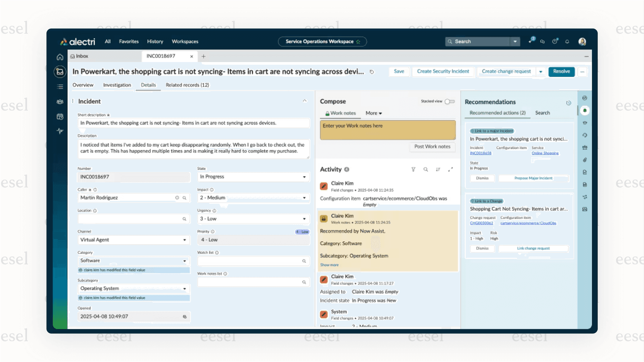Collapse the Incident section chevron

tap(305, 100)
